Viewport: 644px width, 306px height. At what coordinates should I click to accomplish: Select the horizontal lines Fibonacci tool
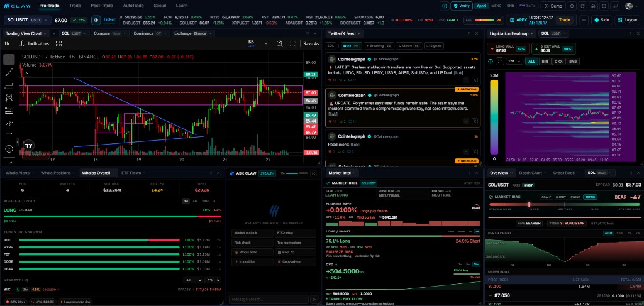click(x=9, y=85)
